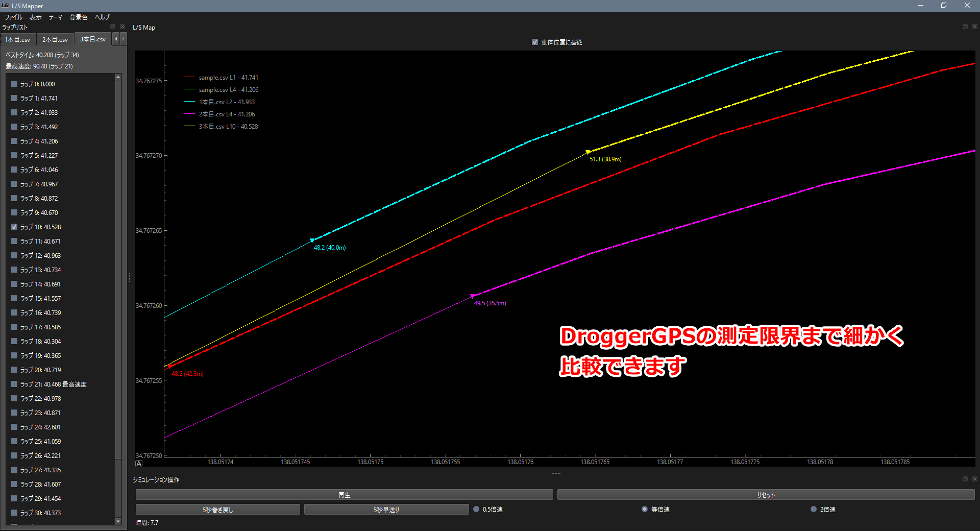Switch to the 1本目.csv tab

click(x=18, y=39)
